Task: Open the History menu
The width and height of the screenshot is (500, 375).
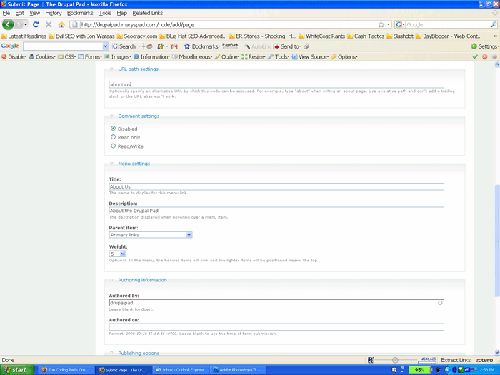Action: point(54,13)
